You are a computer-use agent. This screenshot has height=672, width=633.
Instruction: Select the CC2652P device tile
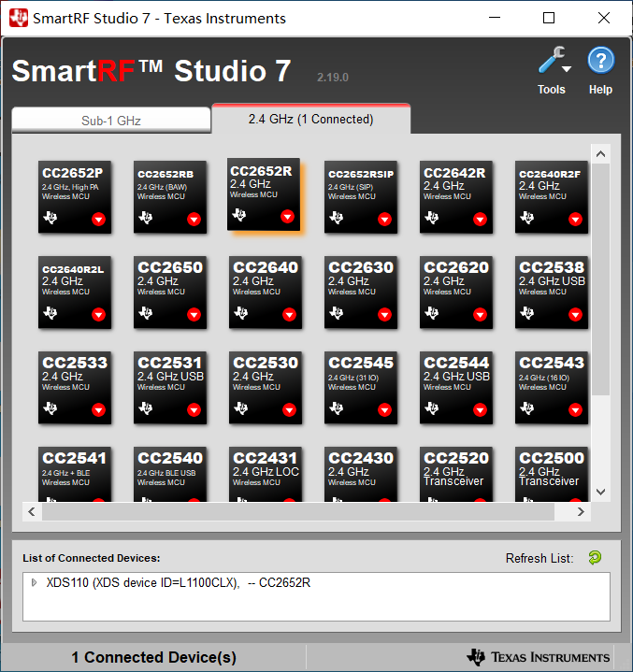[x=75, y=196]
